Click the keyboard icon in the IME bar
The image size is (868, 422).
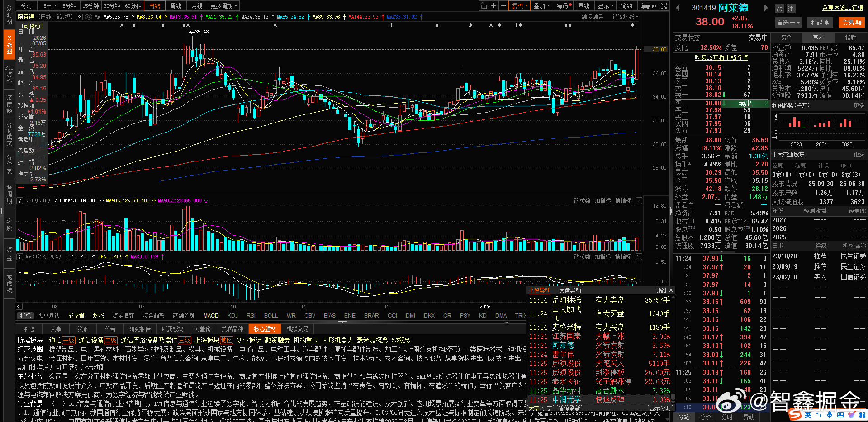coord(840,414)
